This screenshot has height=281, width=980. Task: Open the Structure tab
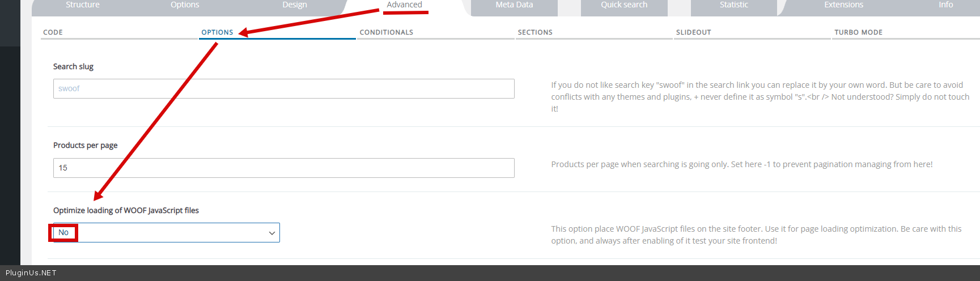point(83,5)
